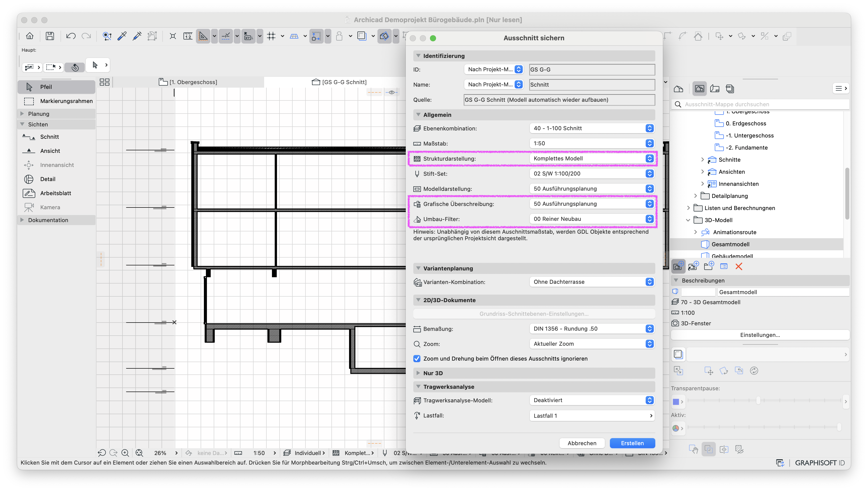Open the Ebenenkombination dropdown
Image resolution: width=868 pixels, height=491 pixels.
592,128
